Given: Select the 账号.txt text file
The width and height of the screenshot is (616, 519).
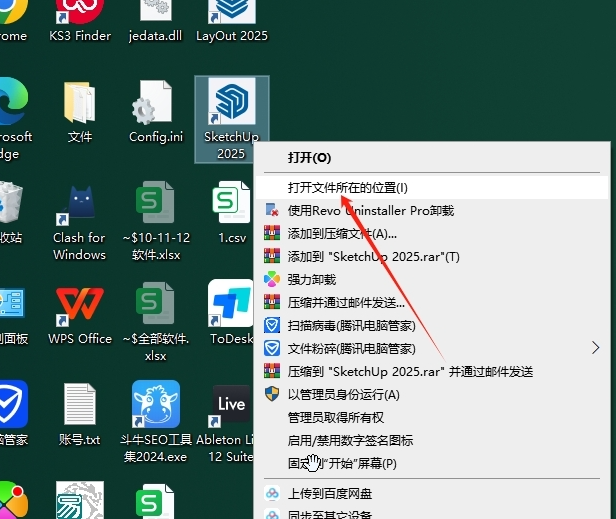Looking at the screenshot, I should [x=80, y=414].
